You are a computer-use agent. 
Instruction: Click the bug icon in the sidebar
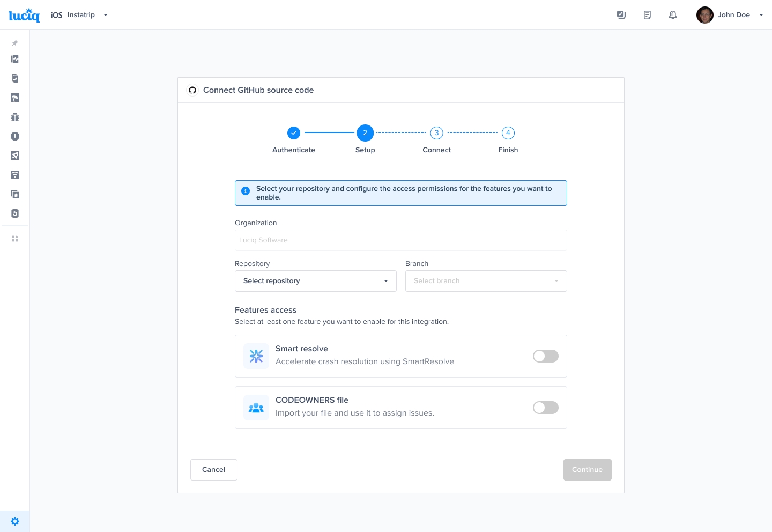click(x=15, y=117)
